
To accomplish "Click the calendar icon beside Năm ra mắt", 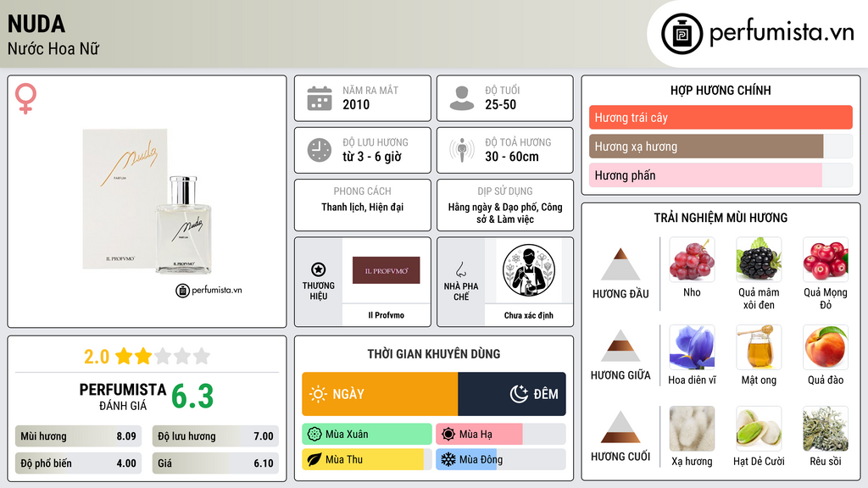I will 320,98.
